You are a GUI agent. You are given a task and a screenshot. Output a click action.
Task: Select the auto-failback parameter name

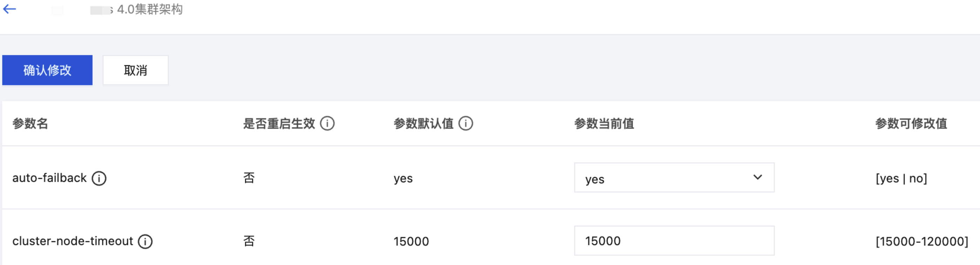(49, 178)
